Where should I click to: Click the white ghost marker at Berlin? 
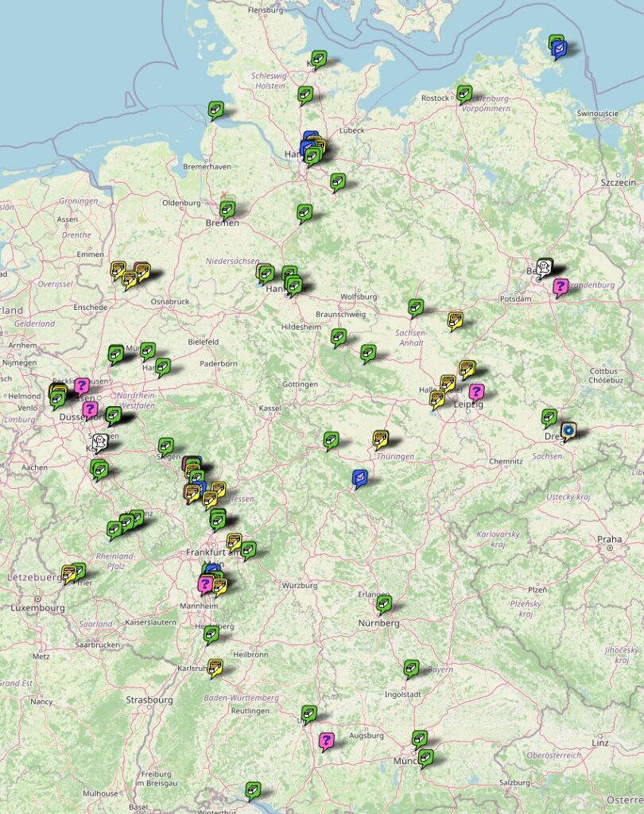point(544,267)
